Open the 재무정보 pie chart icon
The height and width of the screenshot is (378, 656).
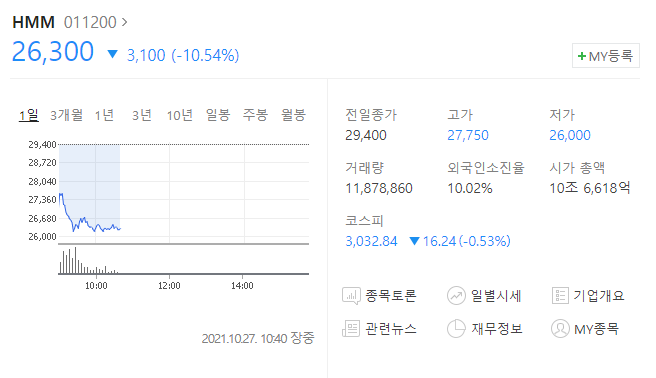[x=456, y=329]
